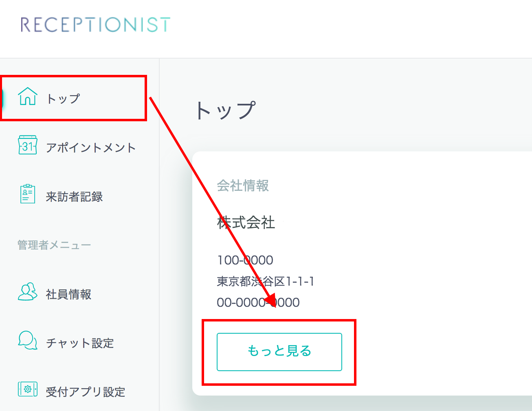Click the 会社情報 card heading

pos(243,186)
